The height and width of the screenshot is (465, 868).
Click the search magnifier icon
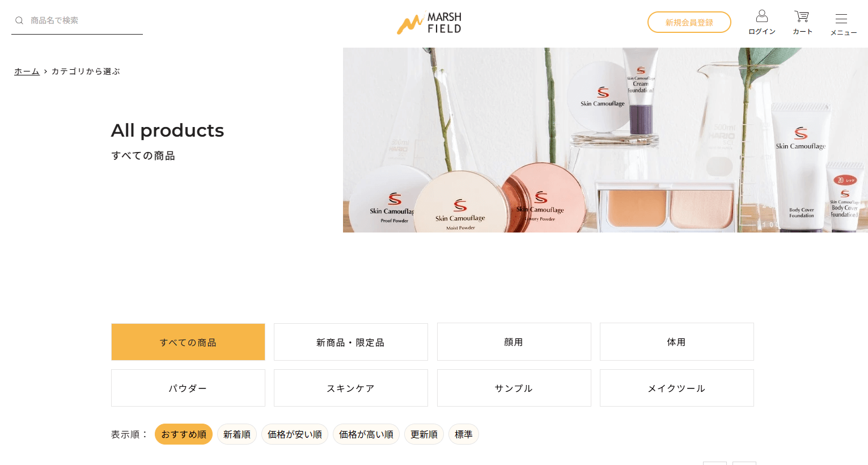[19, 20]
